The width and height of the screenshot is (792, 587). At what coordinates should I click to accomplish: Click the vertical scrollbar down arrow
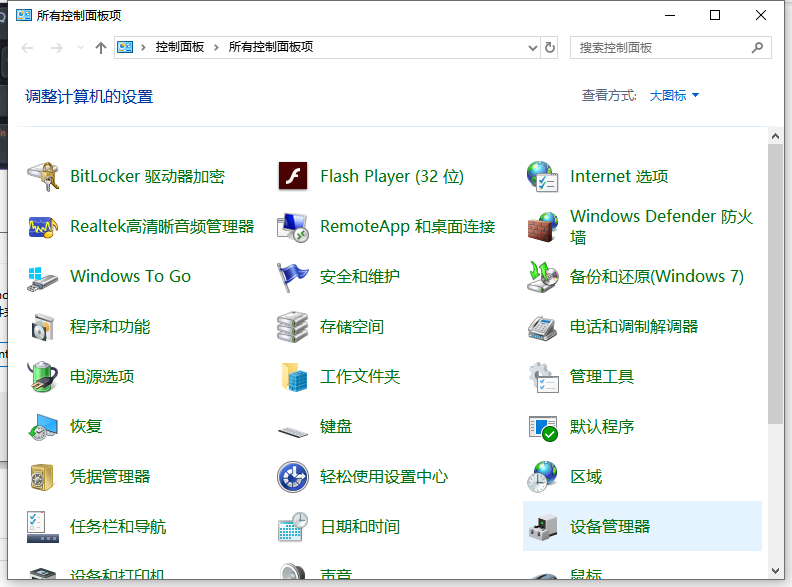[776, 577]
